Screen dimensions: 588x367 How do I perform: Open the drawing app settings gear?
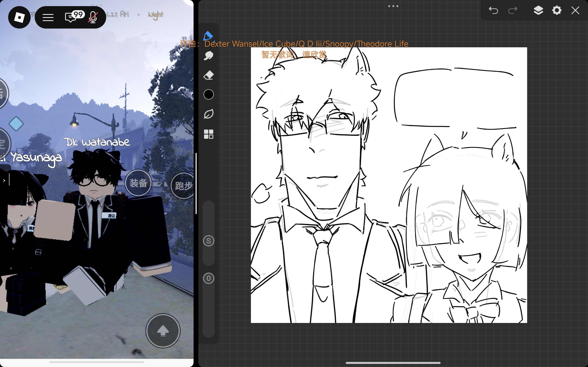[x=557, y=10]
